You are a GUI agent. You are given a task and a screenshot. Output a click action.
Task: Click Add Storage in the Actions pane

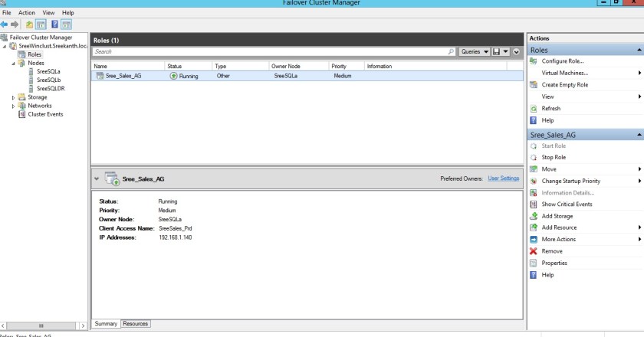pos(557,216)
